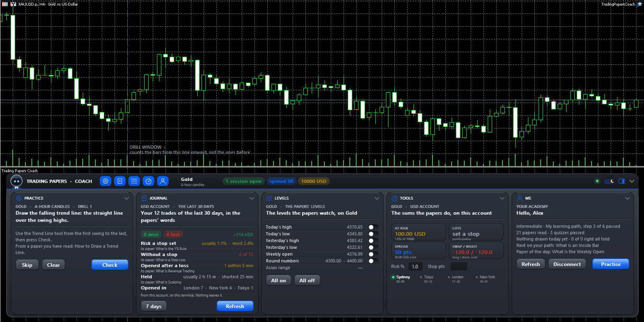Collapse the Practice card chevron
This screenshot has height=322, width=644.
tap(126, 198)
